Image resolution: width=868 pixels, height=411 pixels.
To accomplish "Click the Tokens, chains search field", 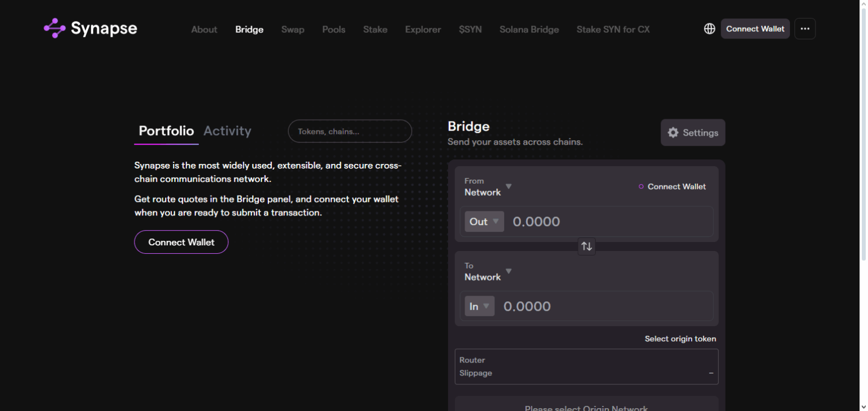I will pyautogui.click(x=350, y=131).
